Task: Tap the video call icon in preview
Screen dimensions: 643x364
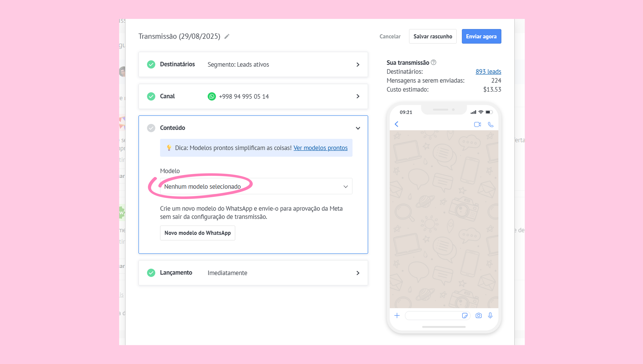Action: pyautogui.click(x=478, y=125)
